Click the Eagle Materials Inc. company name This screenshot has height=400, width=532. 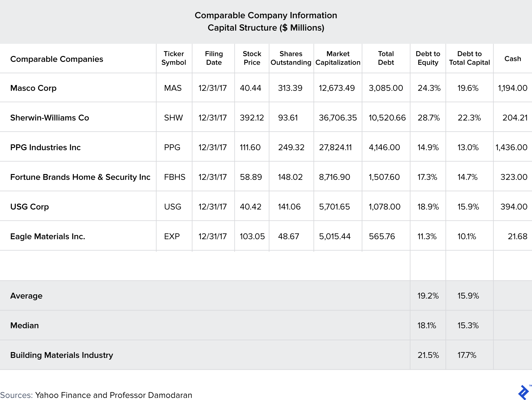(48, 236)
